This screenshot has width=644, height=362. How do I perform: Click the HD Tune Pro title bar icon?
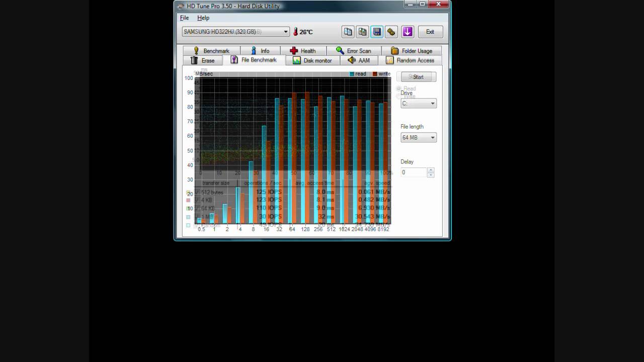click(x=181, y=6)
